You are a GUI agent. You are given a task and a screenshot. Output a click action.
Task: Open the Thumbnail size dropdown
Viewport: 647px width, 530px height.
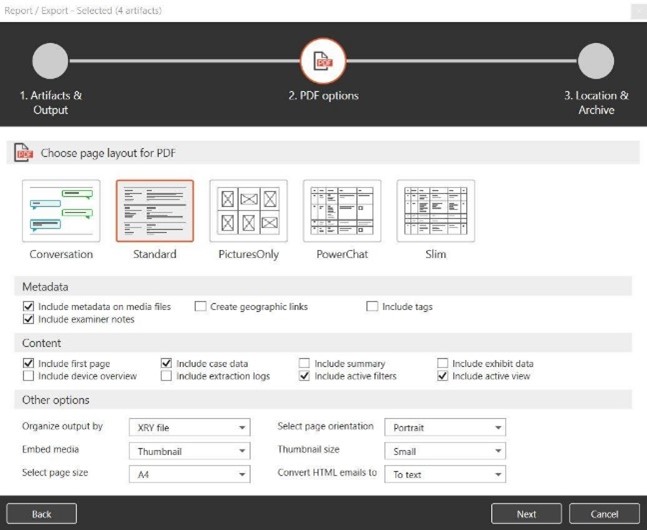point(444,451)
